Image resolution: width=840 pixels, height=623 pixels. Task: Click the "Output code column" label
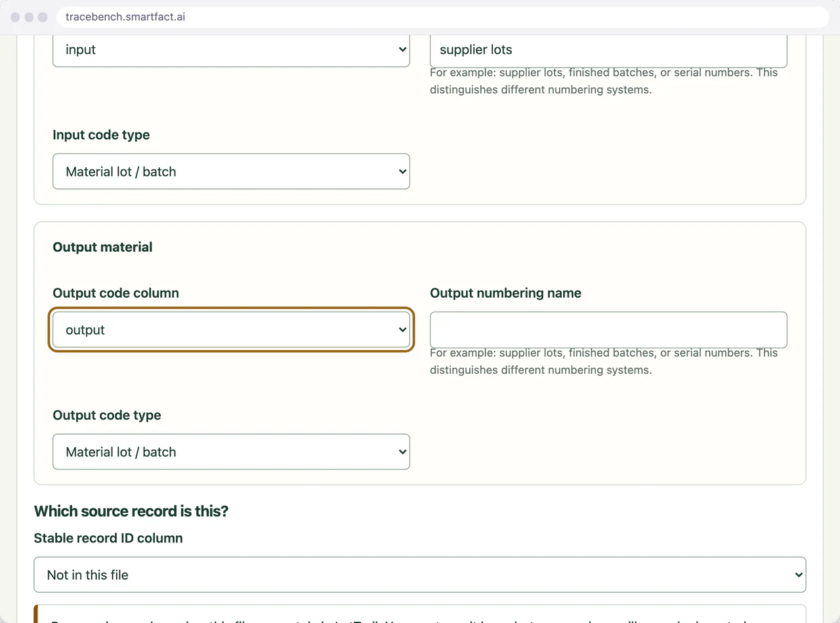tap(115, 293)
